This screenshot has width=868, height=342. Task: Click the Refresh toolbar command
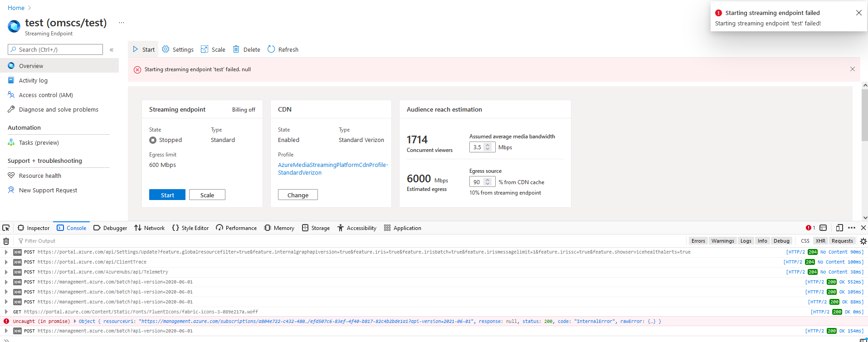pyautogui.click(x=283, y=49)
